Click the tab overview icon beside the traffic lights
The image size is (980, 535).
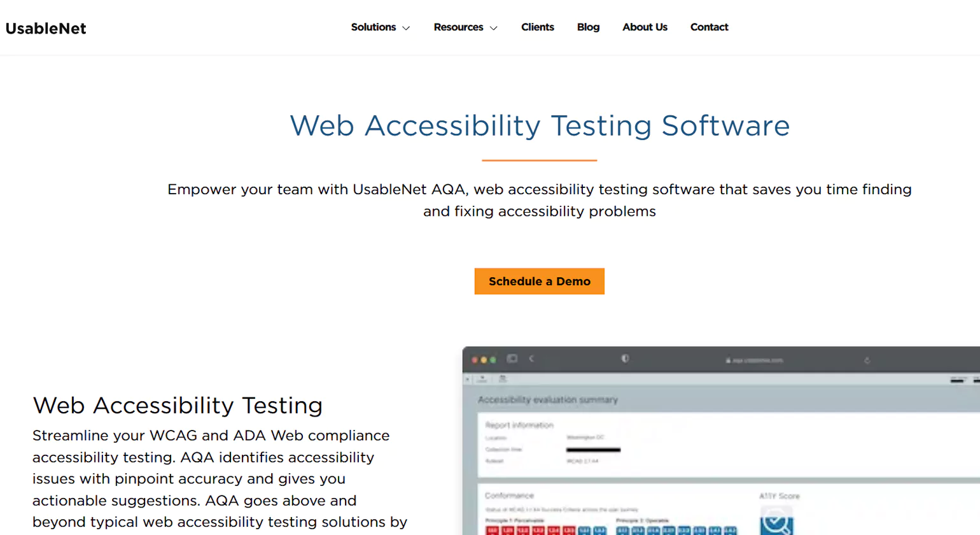[x=512, y=357]
